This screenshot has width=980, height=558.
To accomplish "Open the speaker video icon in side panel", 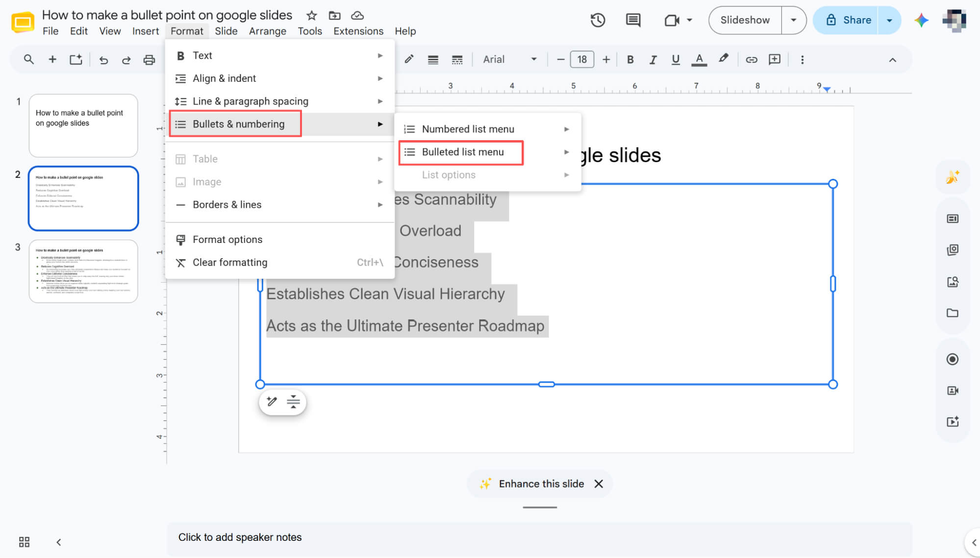I will pos(953,390).
